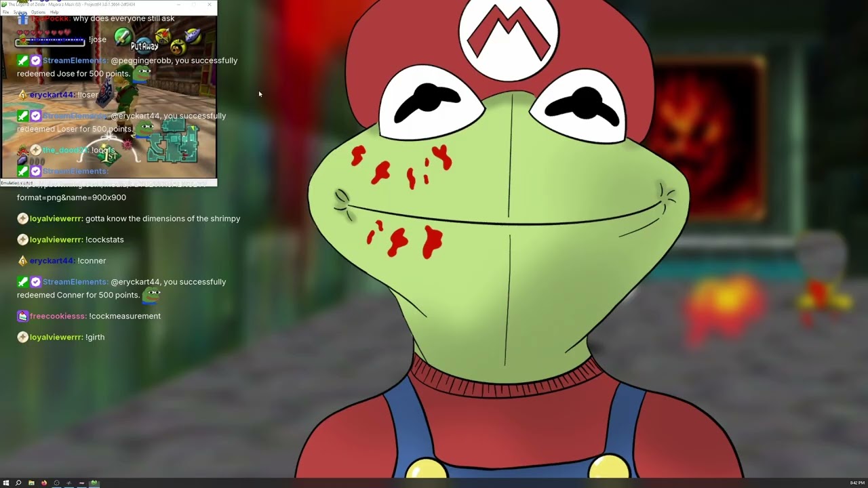The width and height of the screenshot is (868, 488).
Task: Click the Project64 window title bar
Action: click(108, 5)
